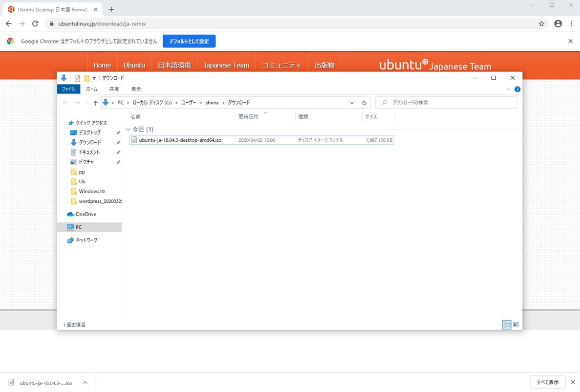Open the Japanese Team navigation link

pos(226,65)
